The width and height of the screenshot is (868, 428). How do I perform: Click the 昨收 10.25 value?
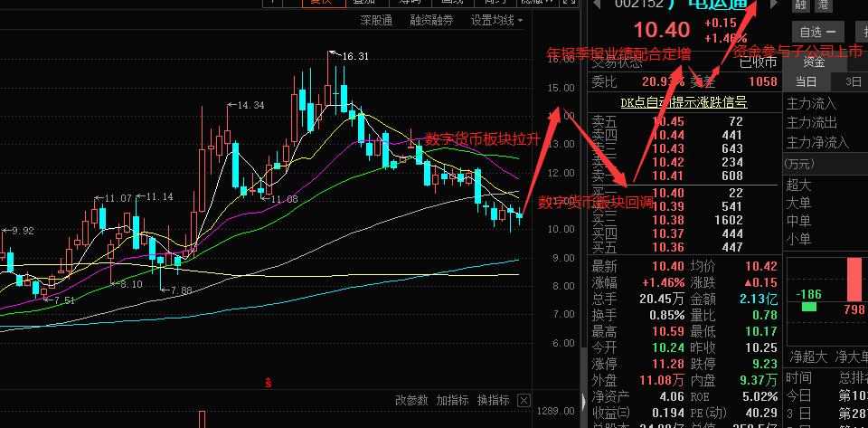tap(761, 347)
